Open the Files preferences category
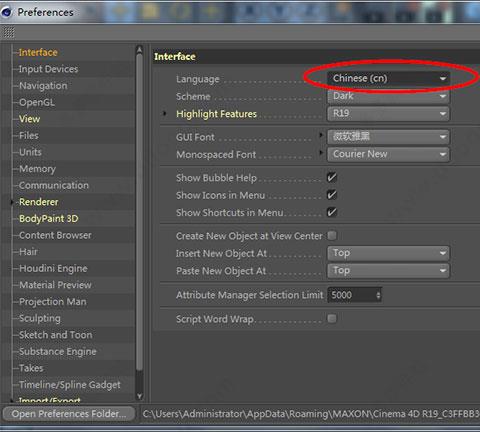Screen dimensions: 480x432 click(x=29, y=136)
